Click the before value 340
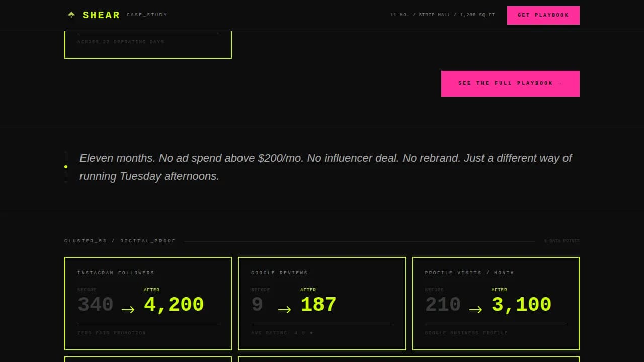644x362 pixels. pos(96,305)
